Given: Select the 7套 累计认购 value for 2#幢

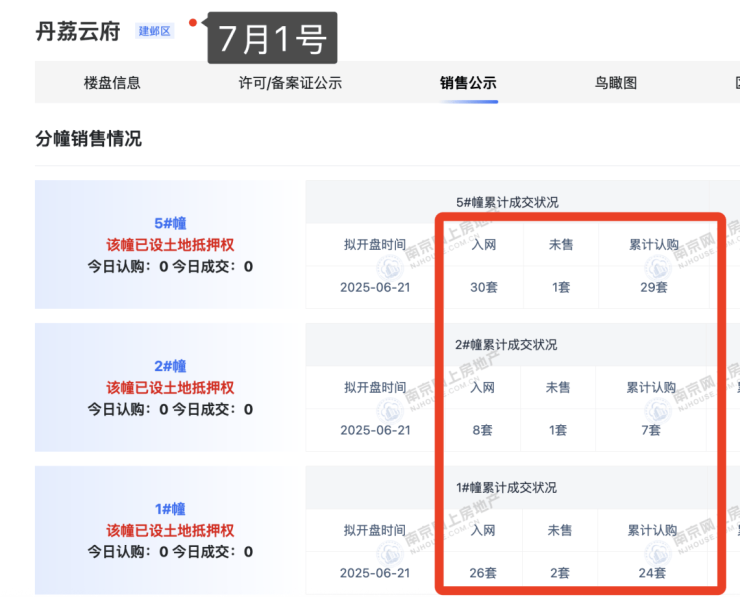Looking at the screenshot, I should pos(651,430).
